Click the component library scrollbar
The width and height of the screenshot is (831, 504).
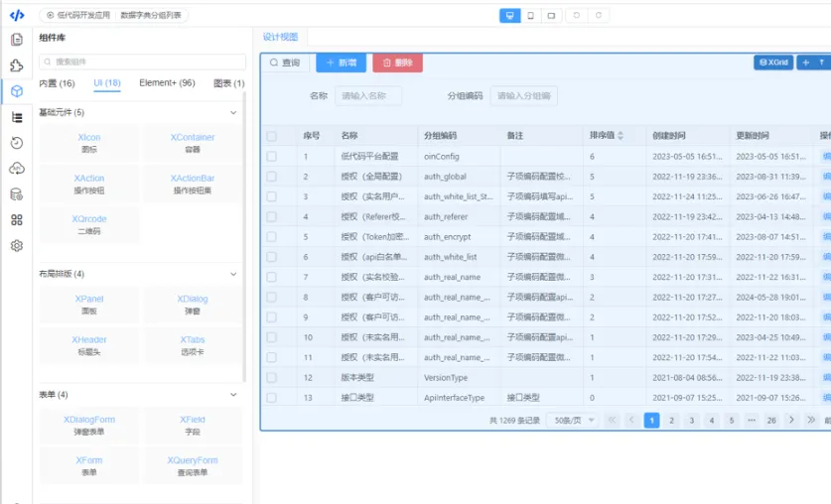point(244,237)
